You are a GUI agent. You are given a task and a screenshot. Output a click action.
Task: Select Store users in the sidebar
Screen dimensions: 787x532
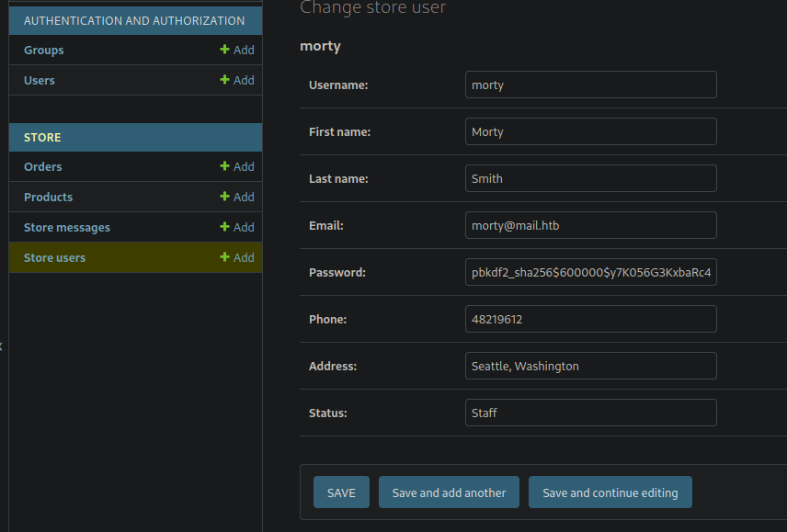[55, 258]
